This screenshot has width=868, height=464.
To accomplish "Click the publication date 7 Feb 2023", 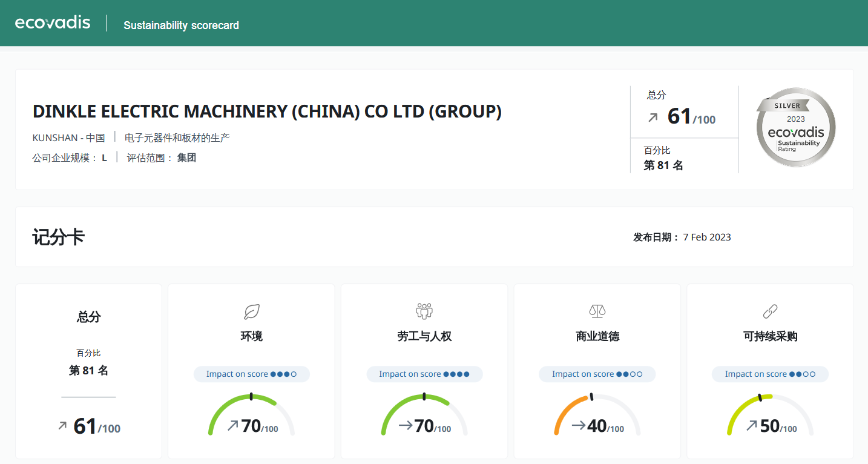I will (707, 237).
